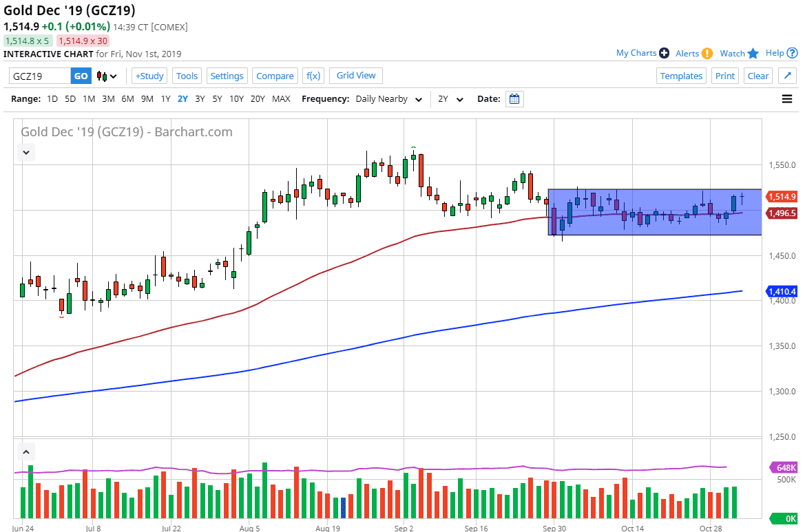Open Help via the question mark icon

[x=793, y=52]
